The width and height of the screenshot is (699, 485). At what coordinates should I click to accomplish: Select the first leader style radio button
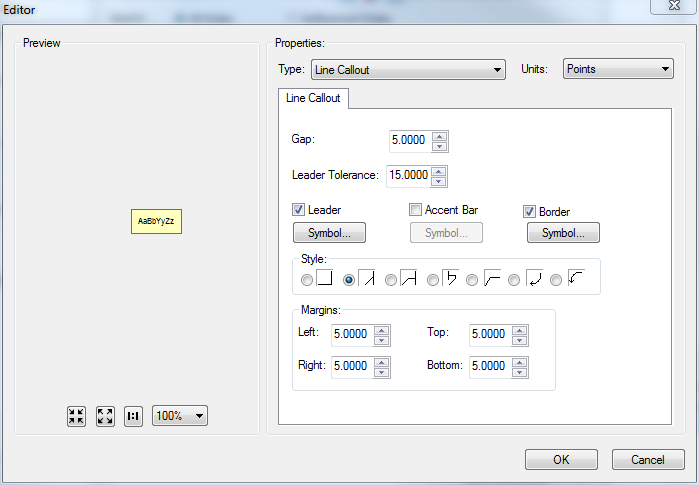[x=307, y=280]
